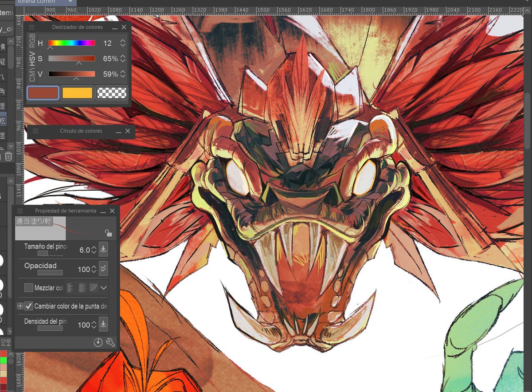Open the Deslizador de colores panel menu

[x=32, y=27]
